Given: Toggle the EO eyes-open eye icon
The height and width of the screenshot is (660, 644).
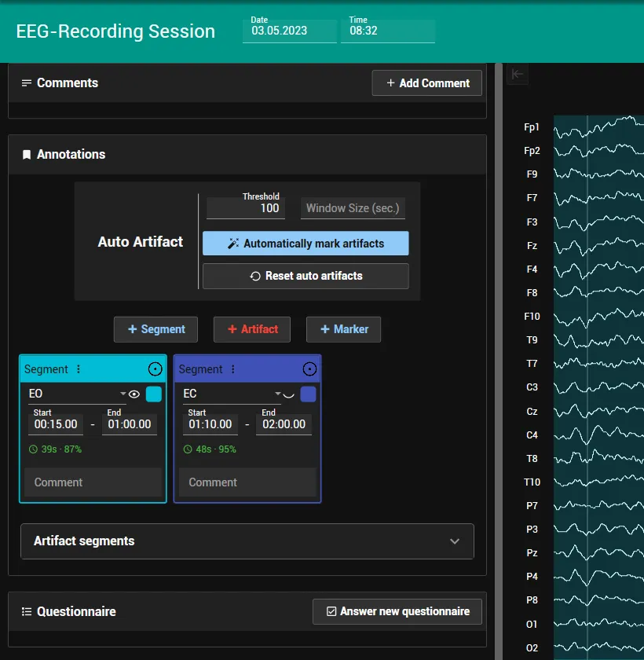Looking at the screenshot, I should tap(134, 394).
